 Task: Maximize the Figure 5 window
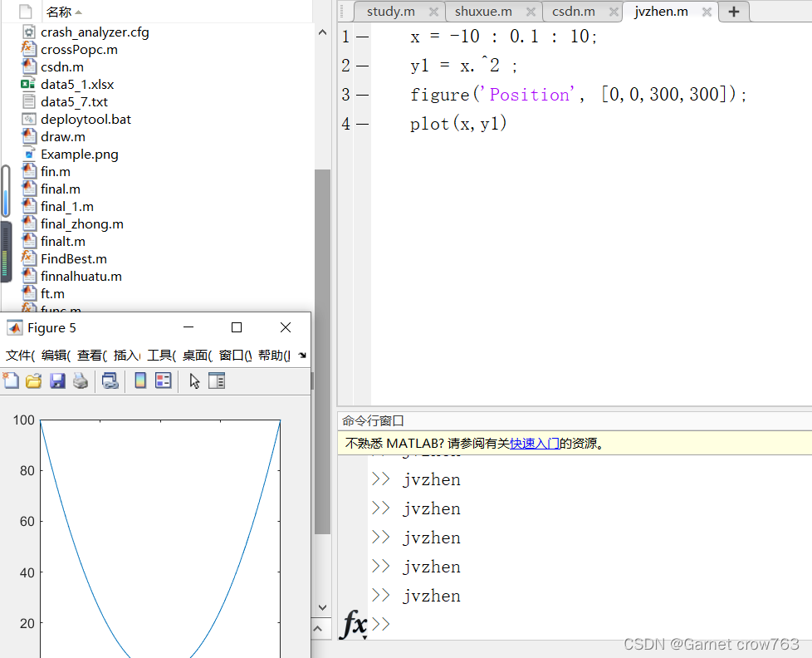click(237, 327)
